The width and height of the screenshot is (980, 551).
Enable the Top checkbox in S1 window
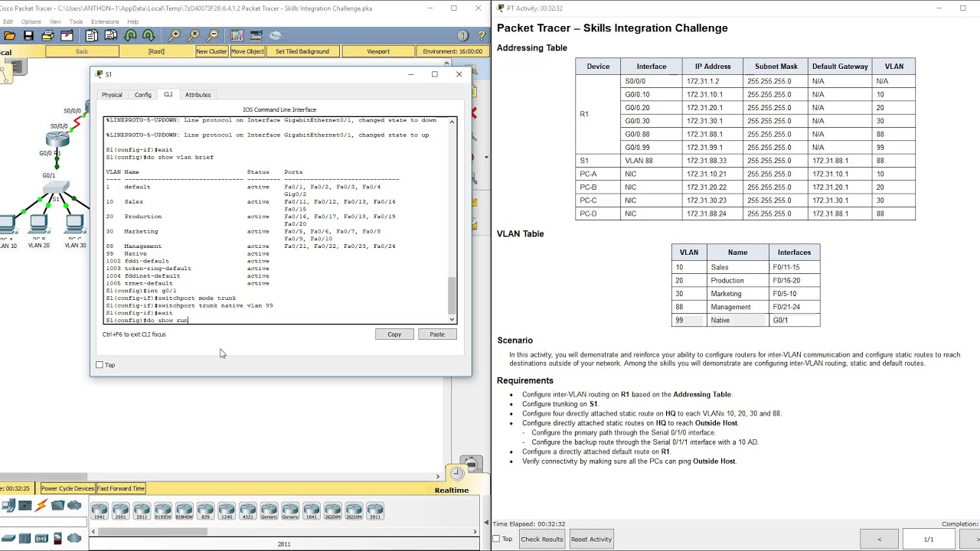click(100, 365)
